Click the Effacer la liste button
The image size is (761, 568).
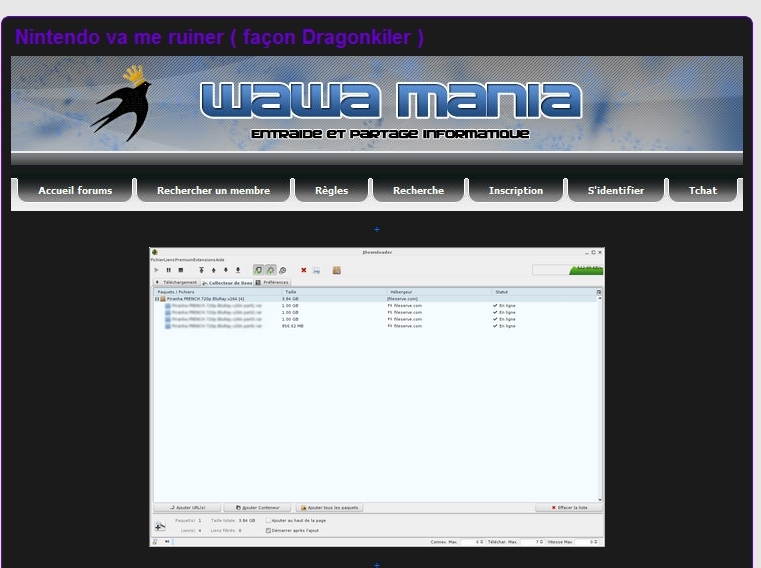(x=569, y=508)
